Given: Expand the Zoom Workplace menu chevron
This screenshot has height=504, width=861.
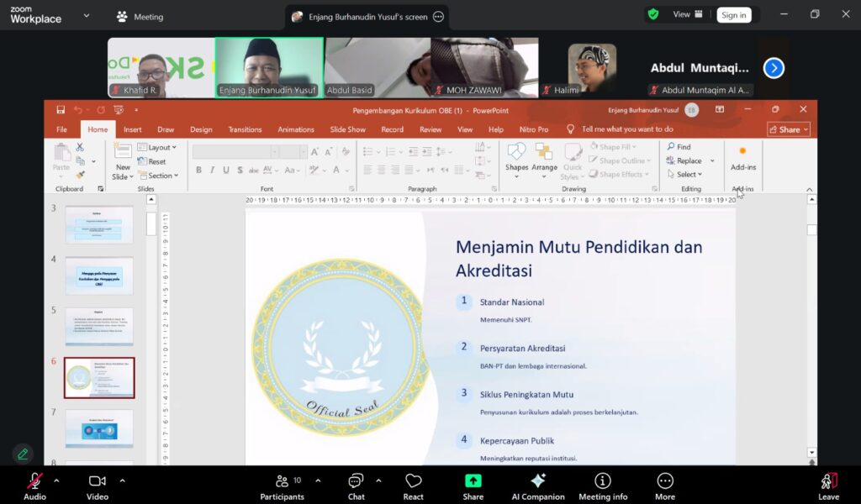Looking at the screenshot, I should (x=86, y=15).
